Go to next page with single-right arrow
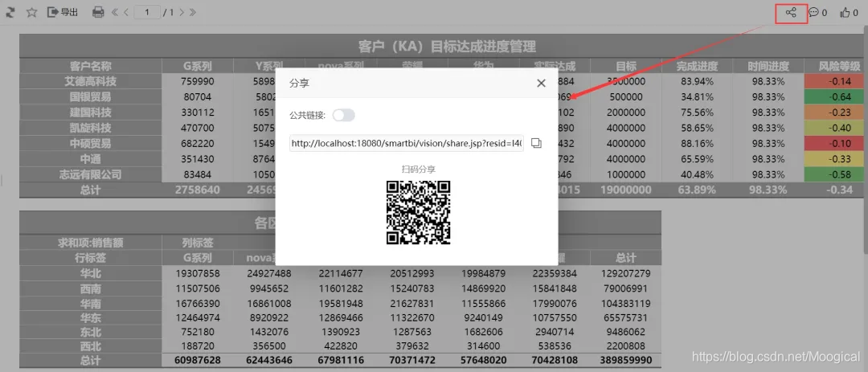The height and width of the screenshot is (372, 868). (x=181, y=12)
